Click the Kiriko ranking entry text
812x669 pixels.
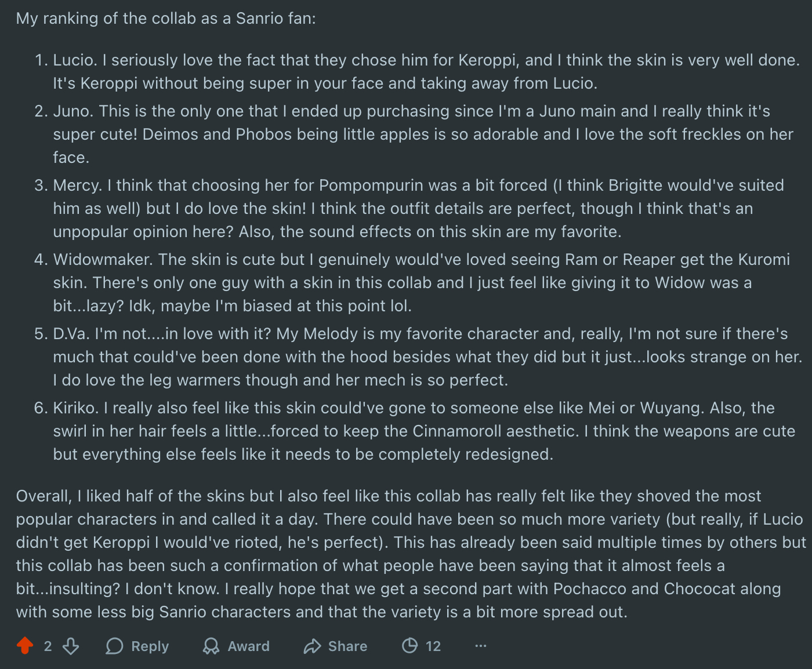point(424,431)
